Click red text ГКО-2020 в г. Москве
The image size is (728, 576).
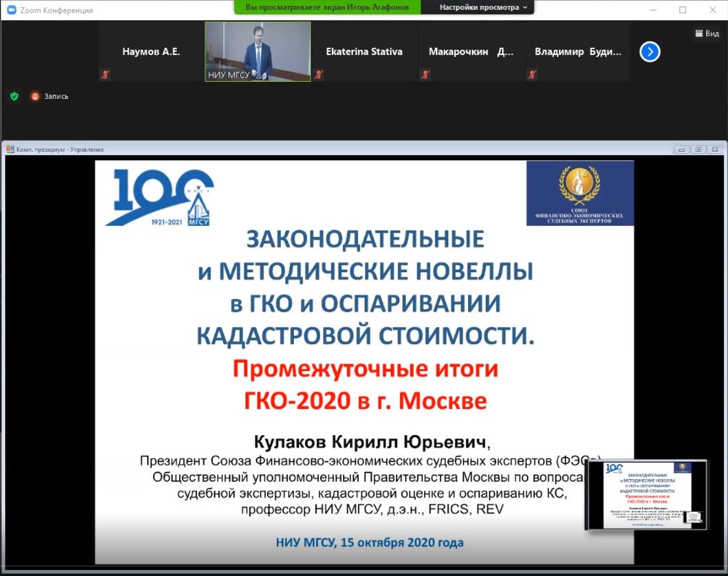pos(365,401)
